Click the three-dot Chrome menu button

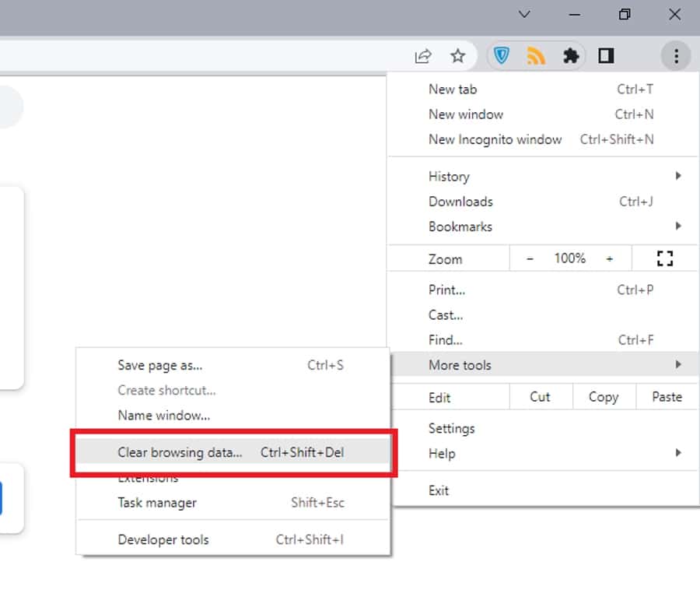[x=676, y=56]
